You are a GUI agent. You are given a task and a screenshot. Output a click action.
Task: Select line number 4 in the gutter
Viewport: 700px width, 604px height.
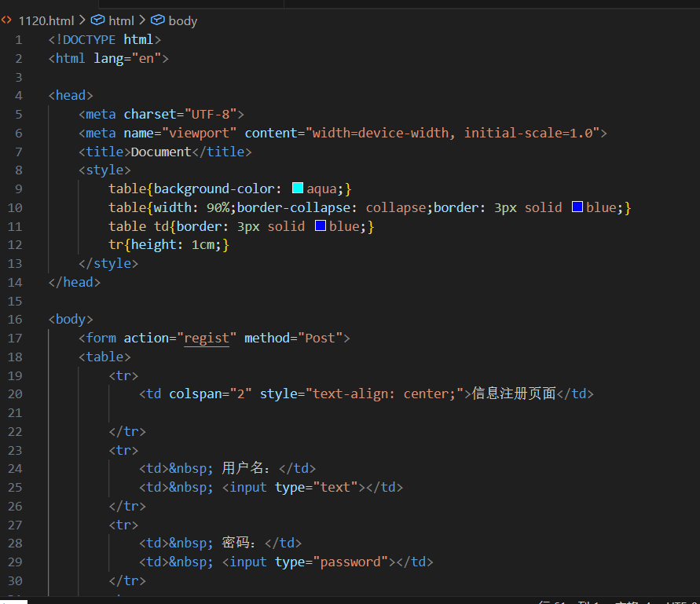(x=19, y=95)
